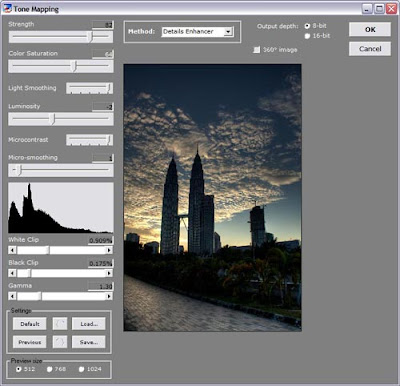Click the Micro-smoothing slider handle

click(19, 170)
